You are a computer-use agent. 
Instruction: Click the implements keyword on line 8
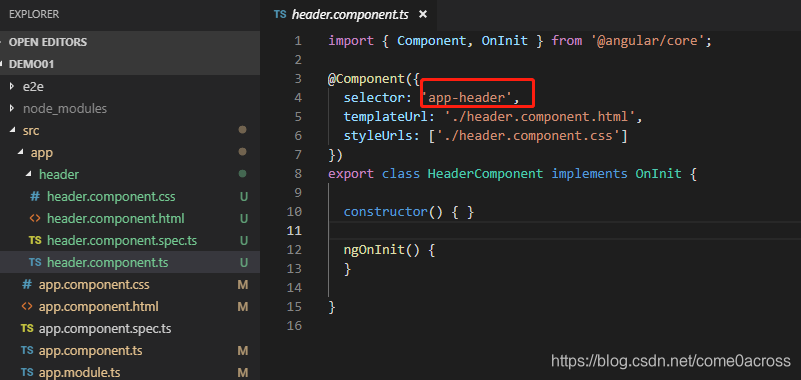pyautogui.click(x=590, y=174)
